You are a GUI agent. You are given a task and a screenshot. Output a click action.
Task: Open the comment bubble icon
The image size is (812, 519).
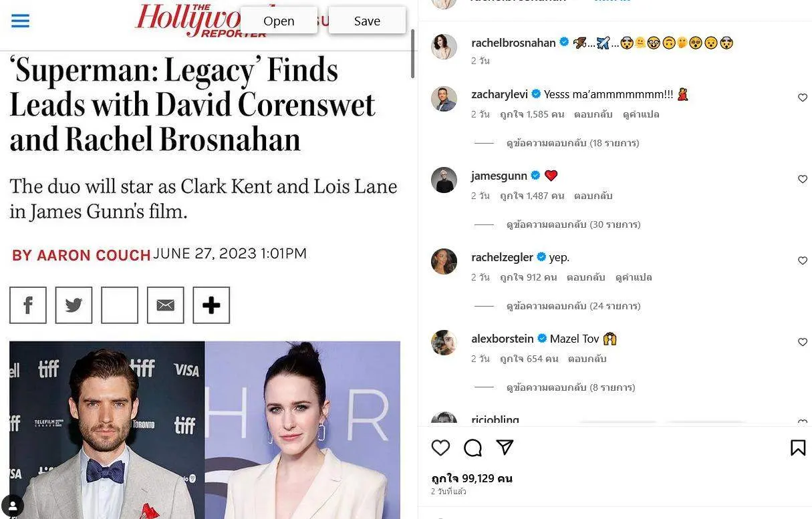(x=472, y=448)
